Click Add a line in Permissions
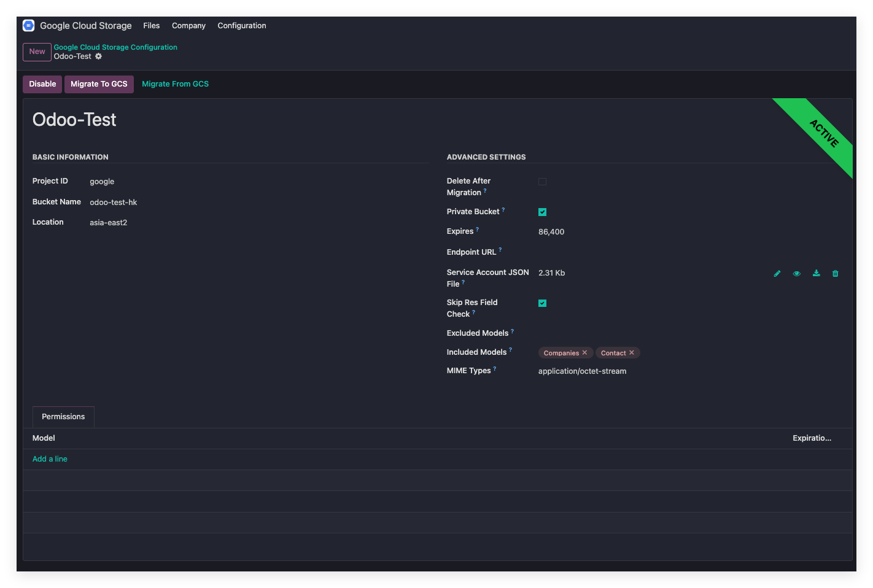 tap(50, 459)
